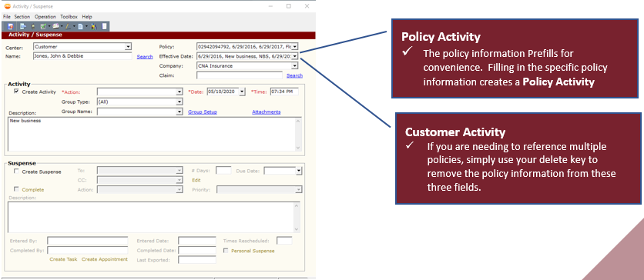
Task: Open the Toolbox menu
Action: click(69, 17)
